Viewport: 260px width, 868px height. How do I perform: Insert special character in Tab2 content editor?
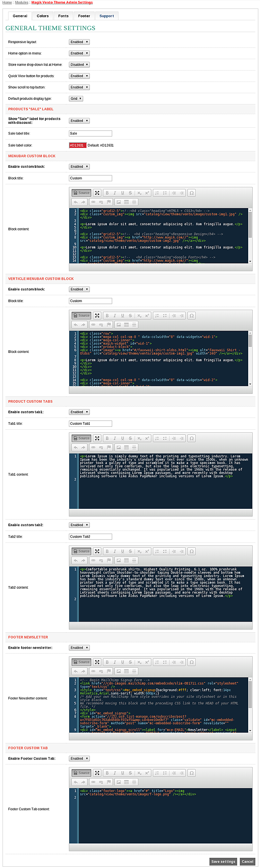click(192, 551)
